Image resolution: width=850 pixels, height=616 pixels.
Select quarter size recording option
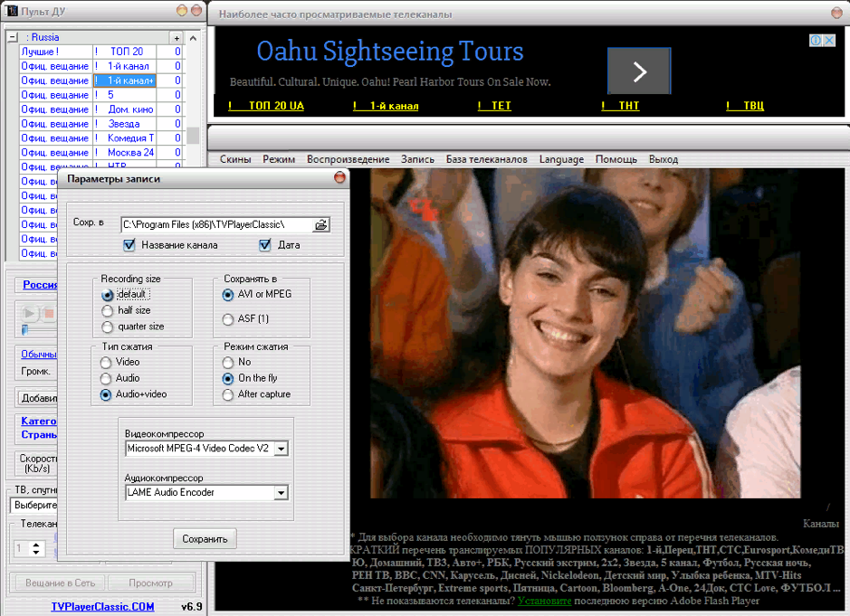108,327
